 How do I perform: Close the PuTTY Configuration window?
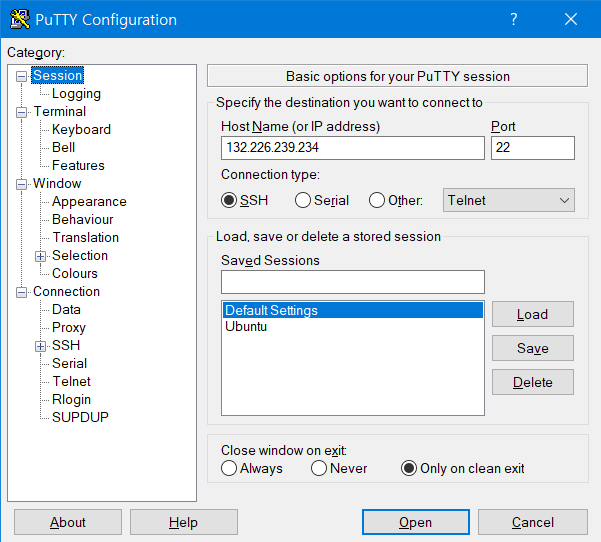pyautogui.click(x=571, y=19)
